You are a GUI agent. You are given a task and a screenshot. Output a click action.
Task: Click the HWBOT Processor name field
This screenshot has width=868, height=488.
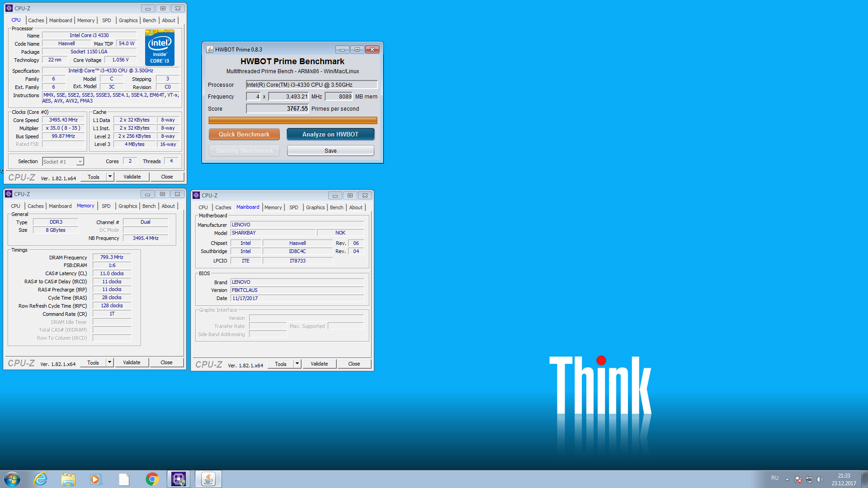(x=311, y=84)
